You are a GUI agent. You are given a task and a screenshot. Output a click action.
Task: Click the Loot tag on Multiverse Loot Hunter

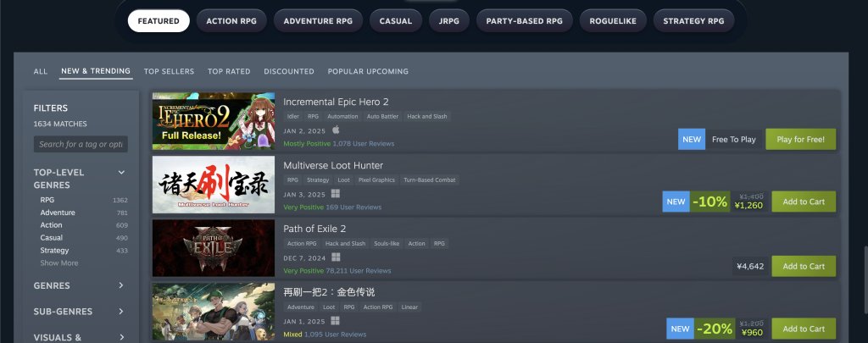344,180
